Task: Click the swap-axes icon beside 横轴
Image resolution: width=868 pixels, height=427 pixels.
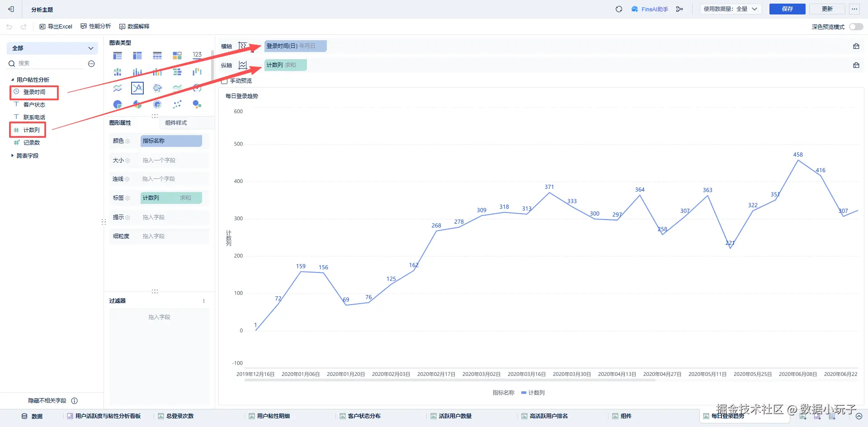Action: tap(243, 46)
